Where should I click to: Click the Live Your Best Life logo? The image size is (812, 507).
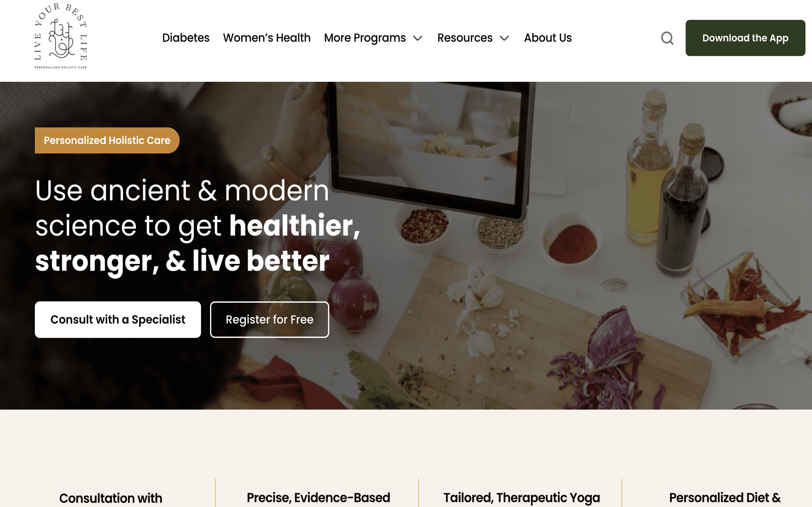tap(61, 36)
